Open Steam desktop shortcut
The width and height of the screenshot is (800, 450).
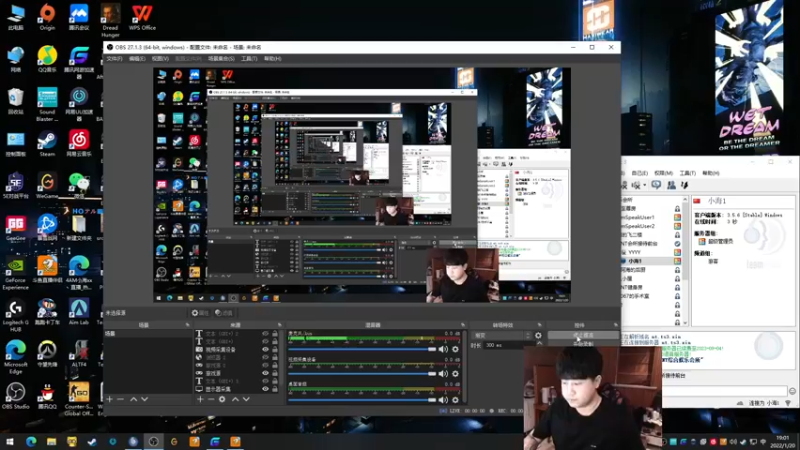click(x=47, y=144)
